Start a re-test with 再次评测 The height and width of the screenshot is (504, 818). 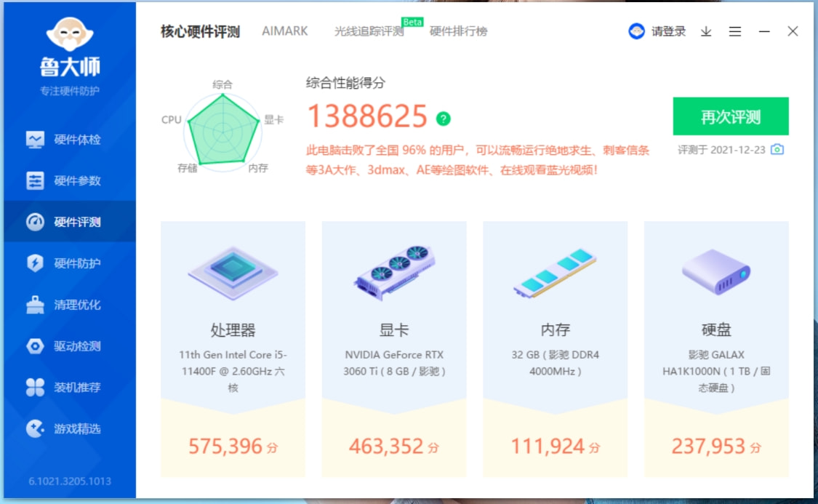730,116
